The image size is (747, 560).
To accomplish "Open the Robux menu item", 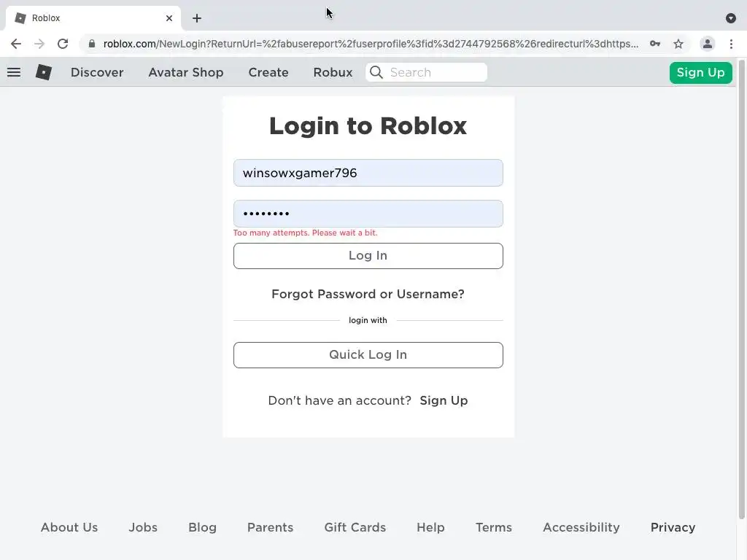I will (333, 72).
